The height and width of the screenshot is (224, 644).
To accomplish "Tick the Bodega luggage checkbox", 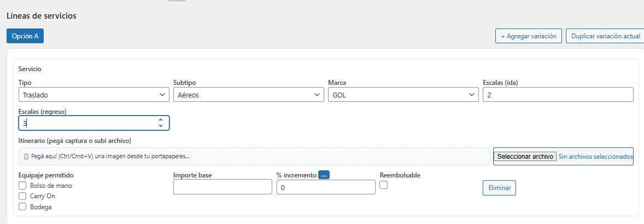I will pyautogui.click(x=22, y=206).
